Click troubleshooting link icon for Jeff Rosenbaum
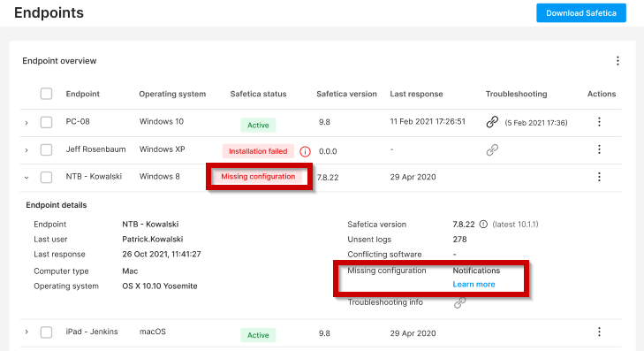The width and height of the screenshot is (644, 351). (492, 150)
